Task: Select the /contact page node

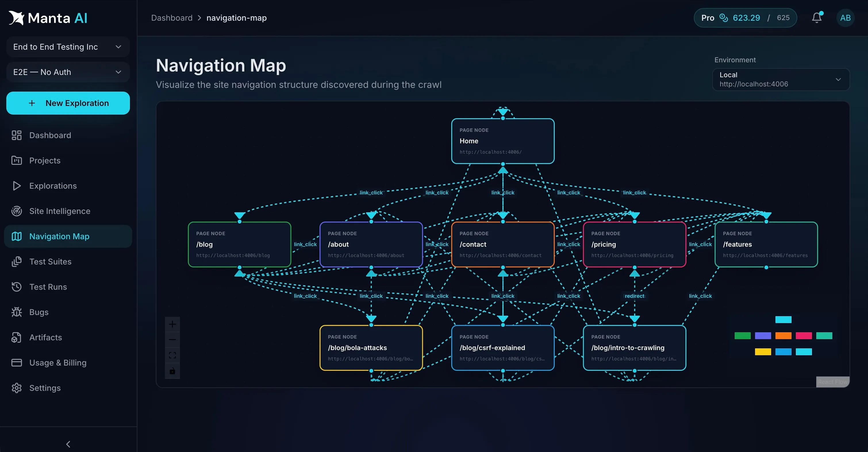Action: (503, 244)
